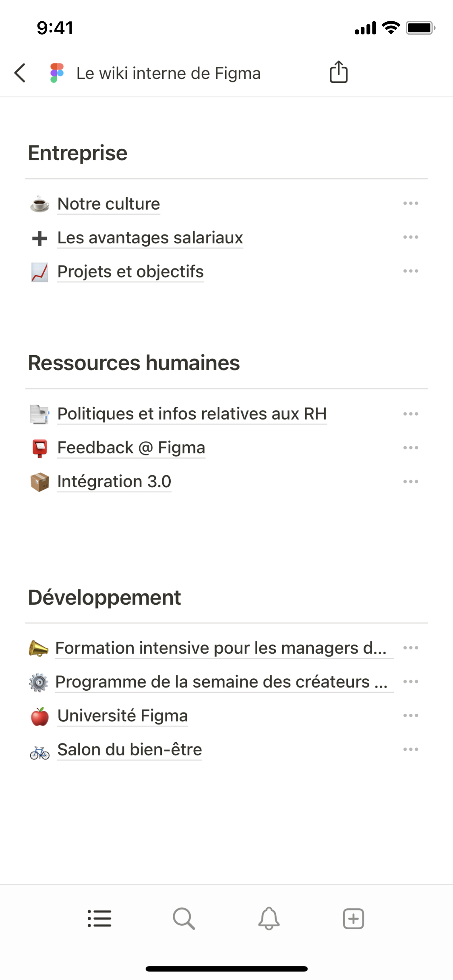
Task: Tap the new page plus icon
Action: [354, 918]
